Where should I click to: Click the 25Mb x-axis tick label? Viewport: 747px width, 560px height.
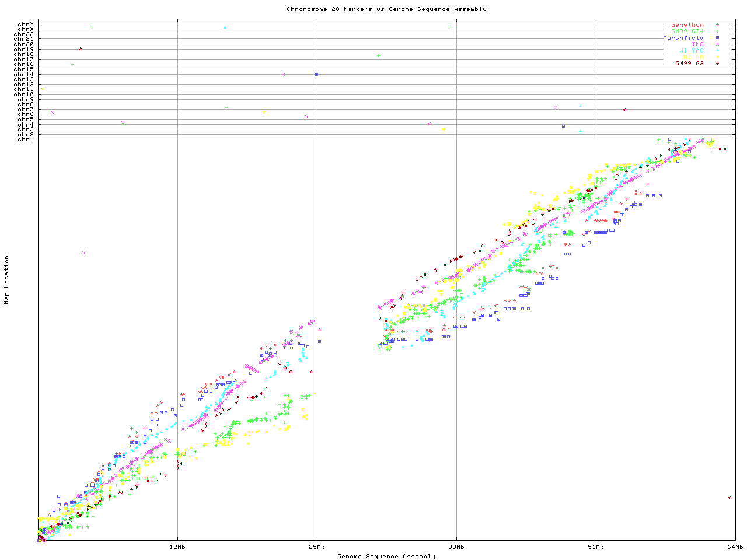(317, 547)
